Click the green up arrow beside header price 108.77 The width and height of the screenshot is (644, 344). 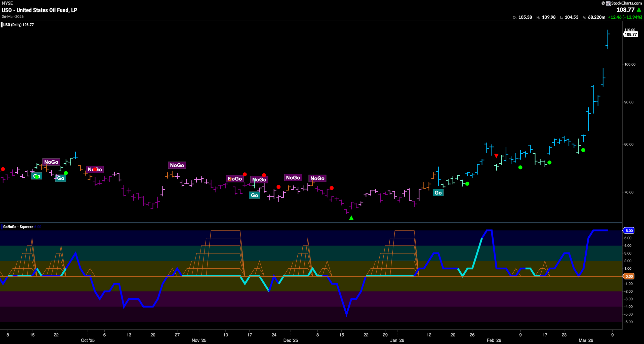[639, 10]
